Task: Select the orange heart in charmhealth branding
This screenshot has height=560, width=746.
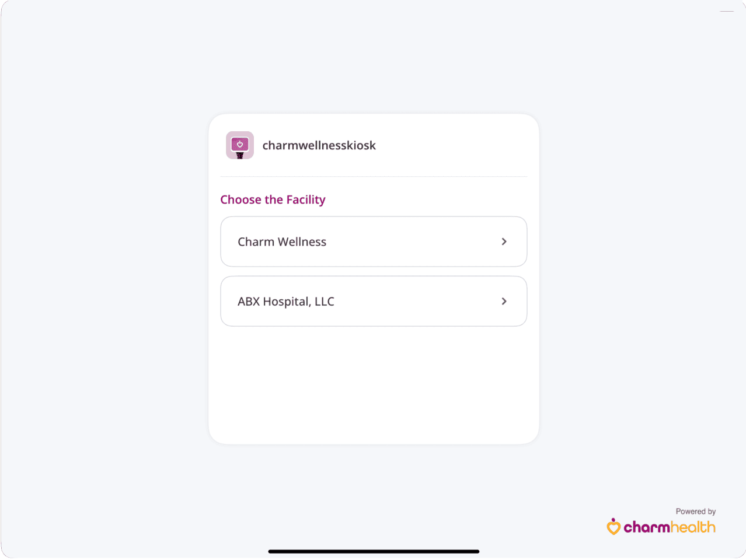Action: (x=613, y=527)
